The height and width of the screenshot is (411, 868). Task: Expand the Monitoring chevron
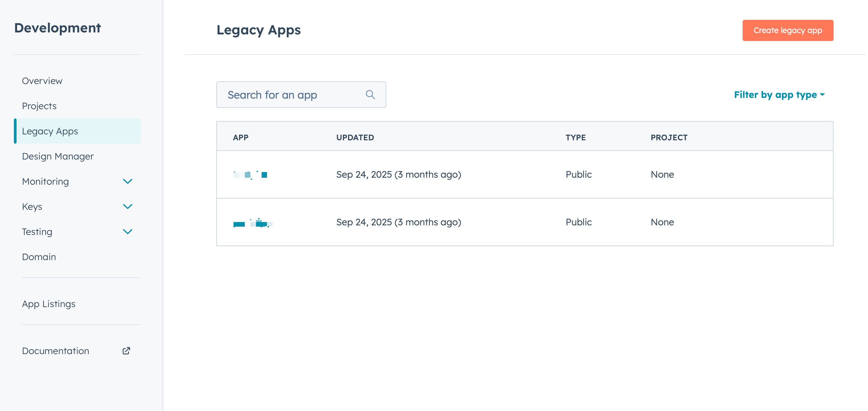pos(127,181)
